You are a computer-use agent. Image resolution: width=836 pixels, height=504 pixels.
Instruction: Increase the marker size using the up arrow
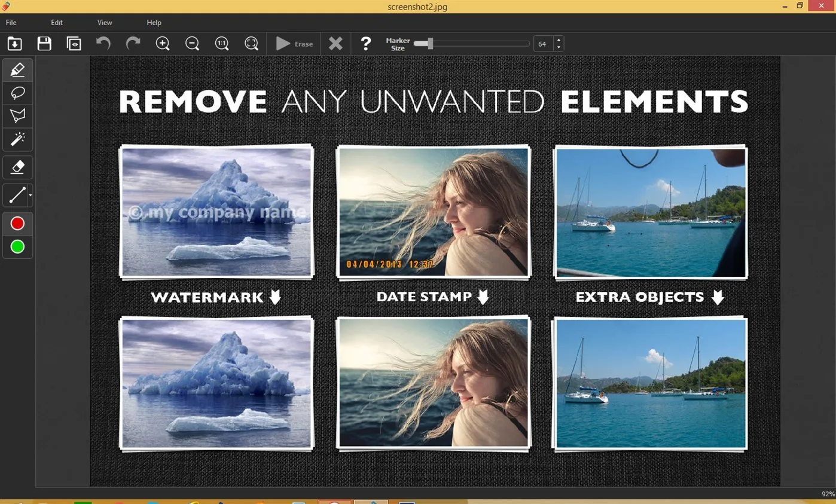tap(559, 40)
